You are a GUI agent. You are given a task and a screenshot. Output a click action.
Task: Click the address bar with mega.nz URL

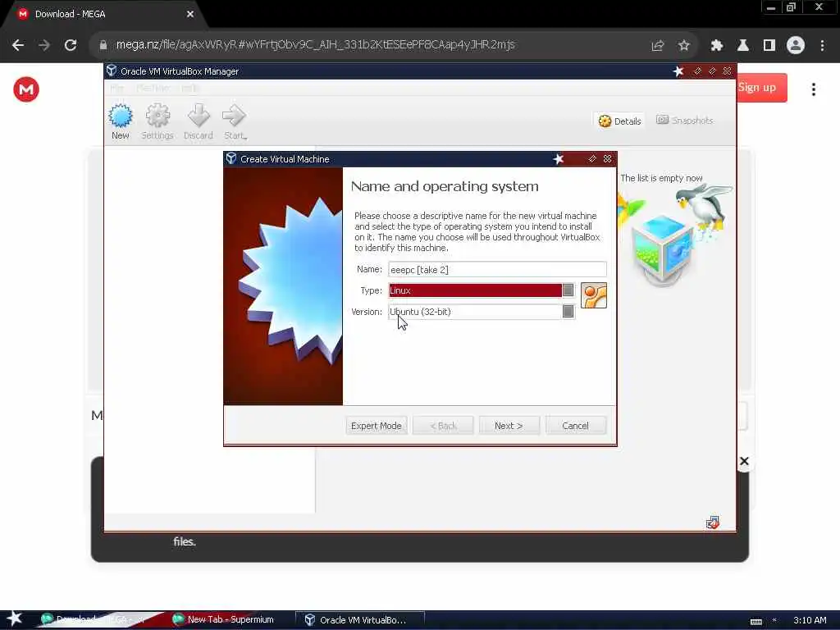point(315,45)
